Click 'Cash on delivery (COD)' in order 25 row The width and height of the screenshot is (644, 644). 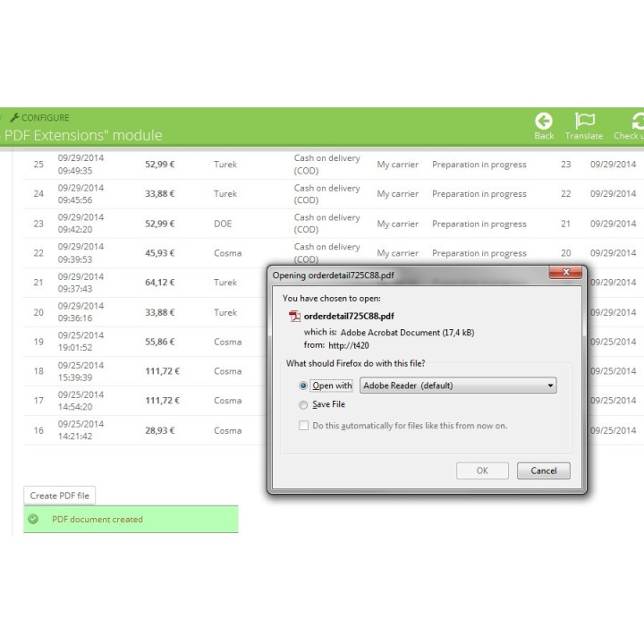point(327,165)
